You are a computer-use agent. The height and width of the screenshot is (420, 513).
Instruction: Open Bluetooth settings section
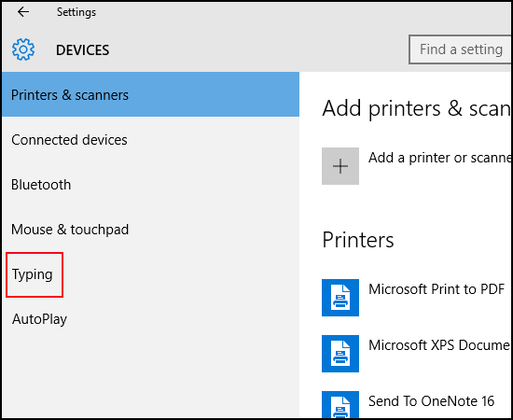tap(150, 185)
